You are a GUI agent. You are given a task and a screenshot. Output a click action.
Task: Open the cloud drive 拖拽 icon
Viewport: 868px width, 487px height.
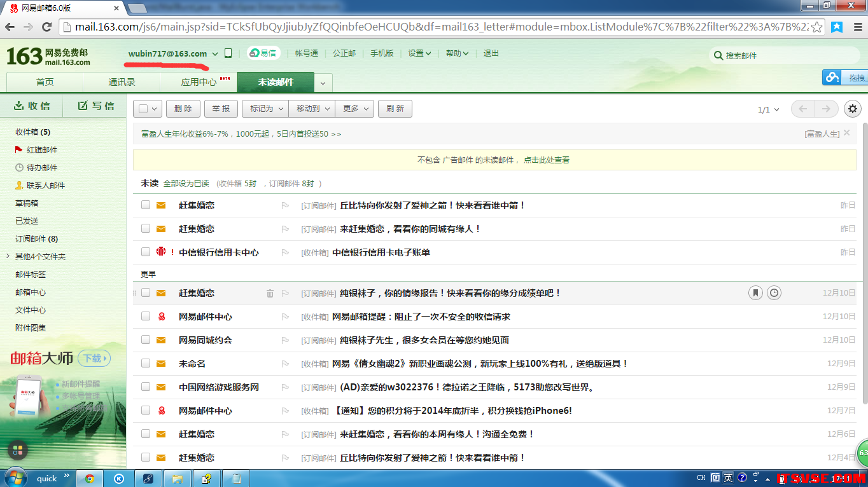(x=832, y=78)
